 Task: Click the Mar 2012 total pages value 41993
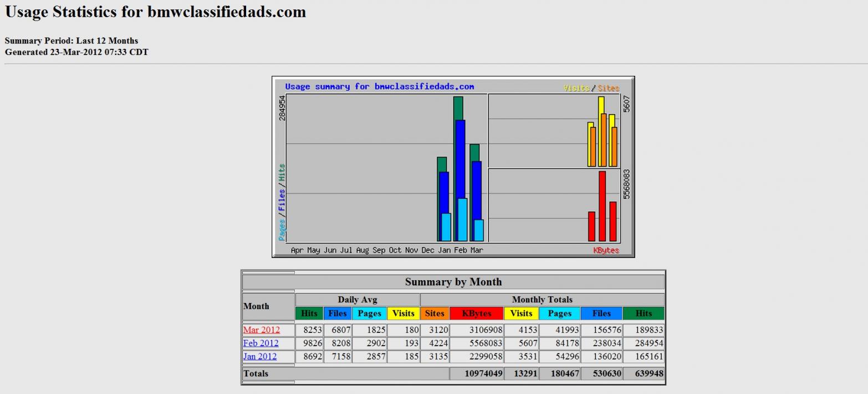pyautogui.click(x=568, y=330)
